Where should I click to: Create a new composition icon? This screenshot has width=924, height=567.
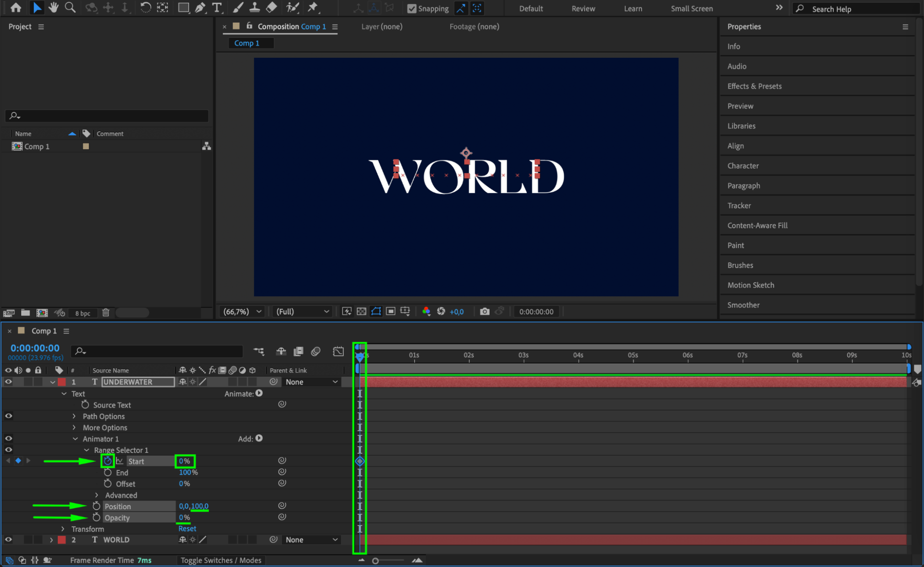coord(42,313)
